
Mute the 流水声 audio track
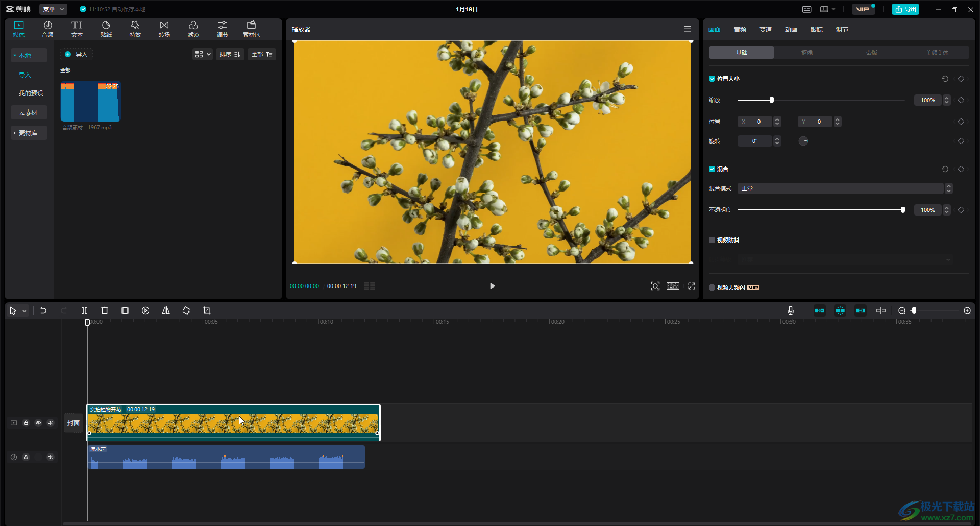pyautogui.click(x=51, y=457)
